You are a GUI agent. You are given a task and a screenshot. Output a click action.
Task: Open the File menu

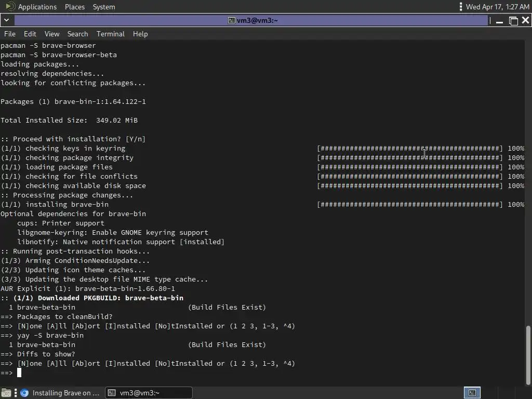[x=9, y=34]
